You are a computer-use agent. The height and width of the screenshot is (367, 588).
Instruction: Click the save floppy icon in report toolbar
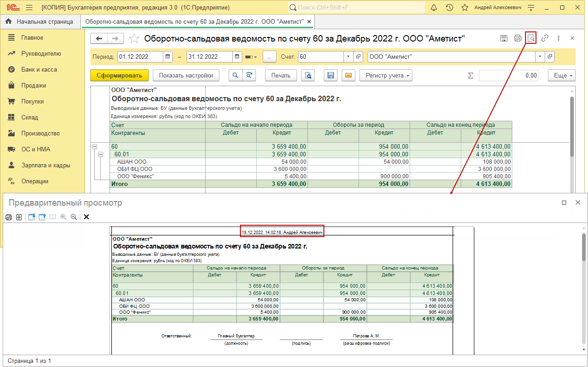pos(331,76)
